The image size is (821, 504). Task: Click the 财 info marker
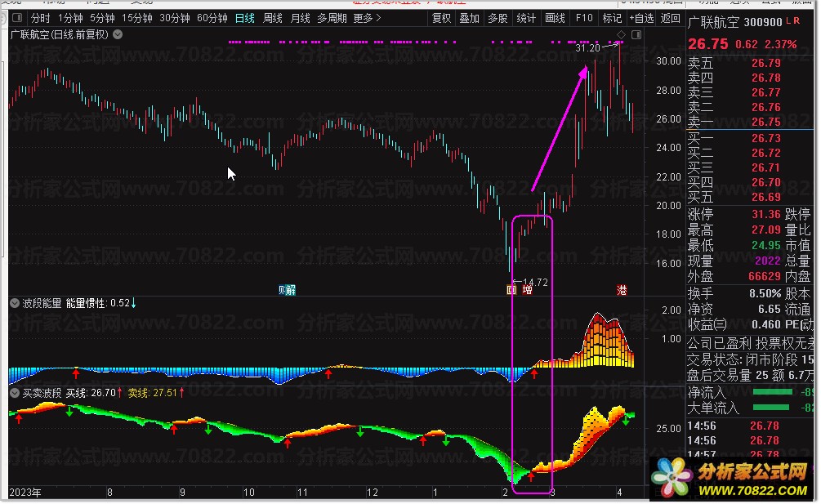tap(282, 289)
